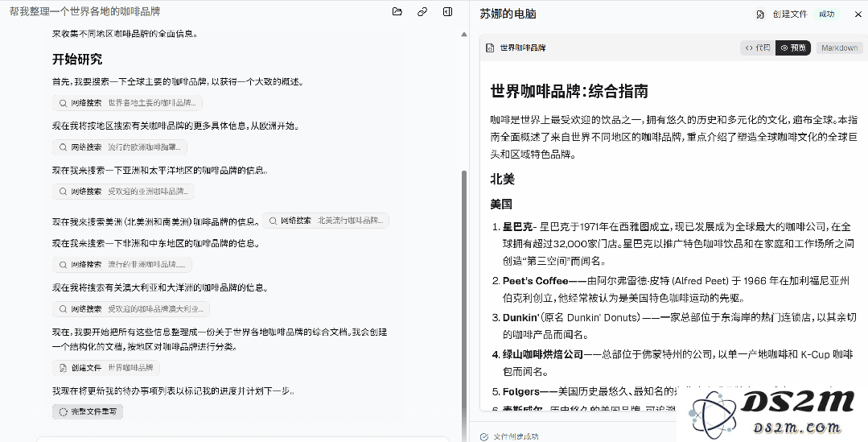
Task: Click the file icon in 创建文件 chip
Action: coord(63,368)
